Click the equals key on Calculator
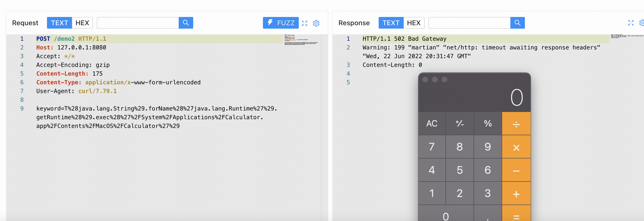This screenshot has width=644, height=221. pos(516,213)
